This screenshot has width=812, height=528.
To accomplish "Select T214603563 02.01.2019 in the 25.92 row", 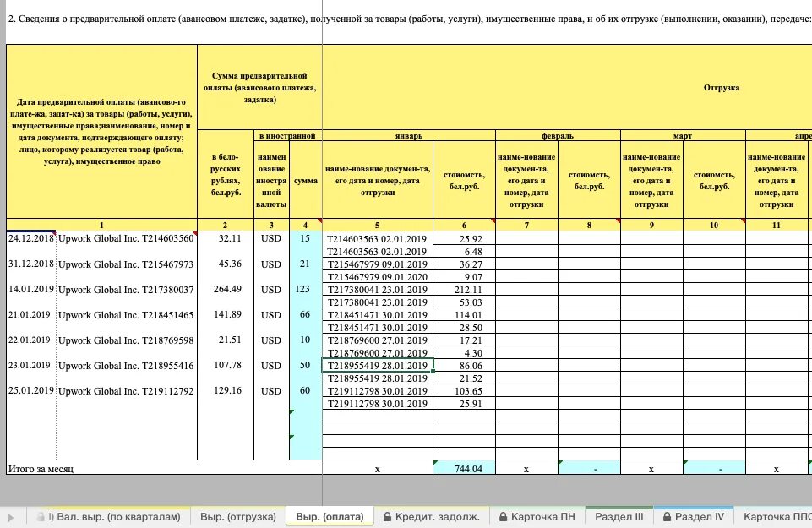I will (377, 238).
